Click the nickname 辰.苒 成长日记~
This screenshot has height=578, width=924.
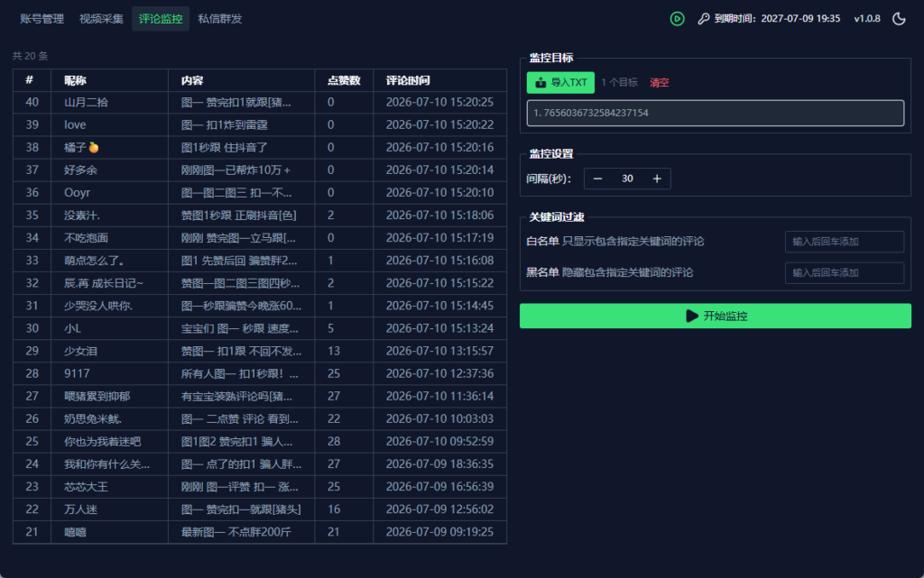coord(104,283)
